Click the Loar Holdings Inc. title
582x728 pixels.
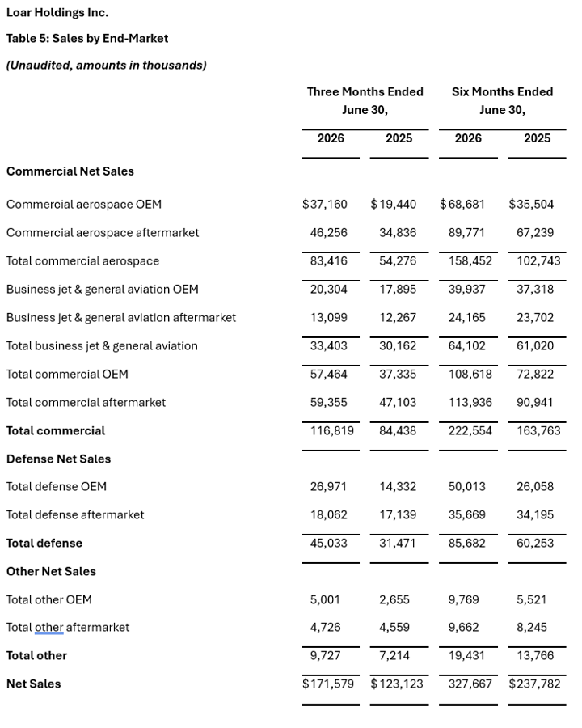pyautogui.click(x=57, y=12)
